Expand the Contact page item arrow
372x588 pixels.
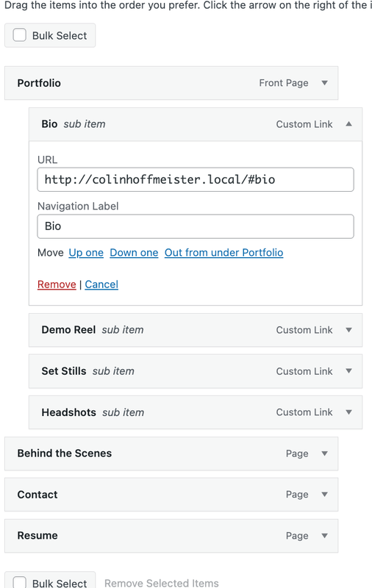click(x=325, y=494)
